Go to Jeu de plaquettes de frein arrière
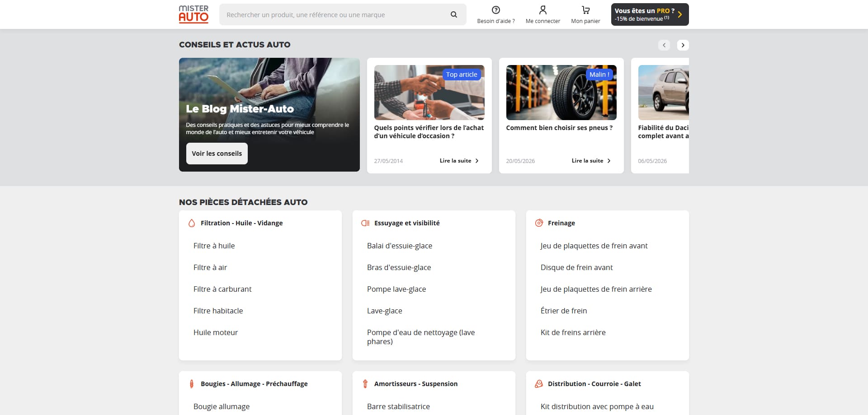 596,289
